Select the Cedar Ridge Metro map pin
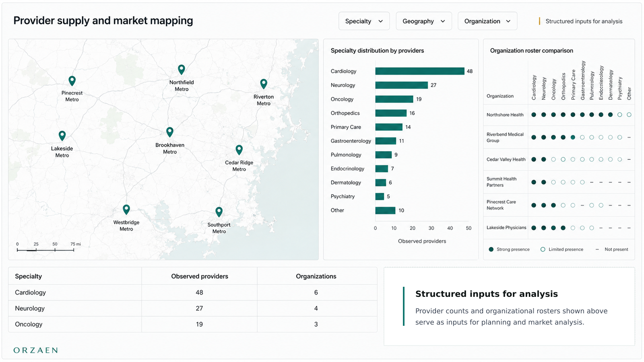644x362 pixels. (x=239, y=150)
